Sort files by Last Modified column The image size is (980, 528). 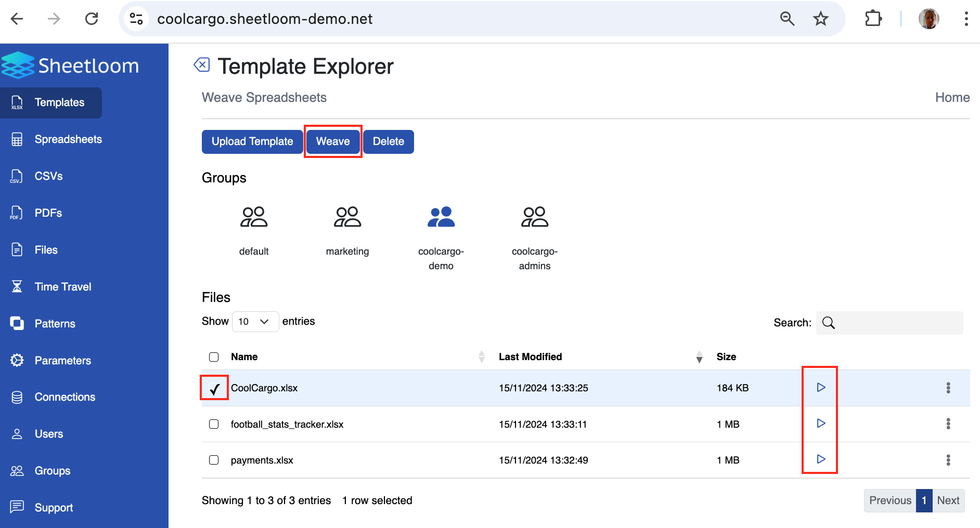(530, 357)
